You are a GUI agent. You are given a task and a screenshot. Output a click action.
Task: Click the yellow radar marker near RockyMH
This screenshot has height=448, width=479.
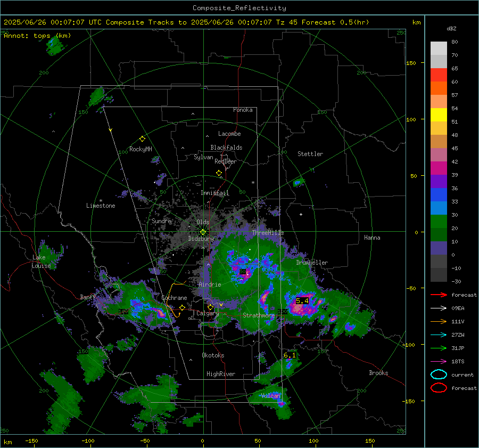142,139
